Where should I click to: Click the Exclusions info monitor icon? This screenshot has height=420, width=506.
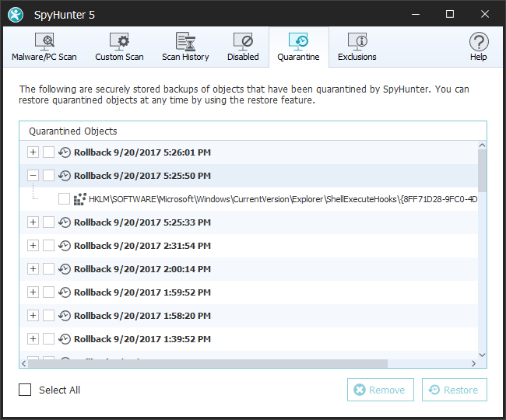click(357, 41)
